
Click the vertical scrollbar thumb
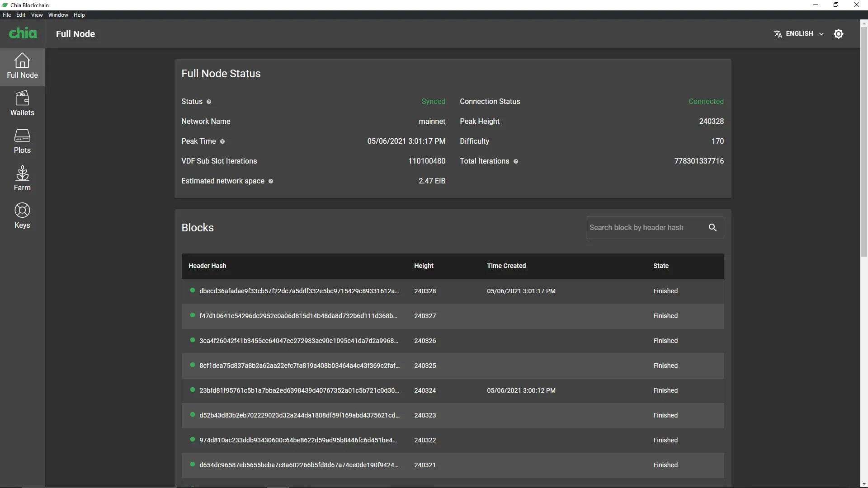(x=864, y=141)
